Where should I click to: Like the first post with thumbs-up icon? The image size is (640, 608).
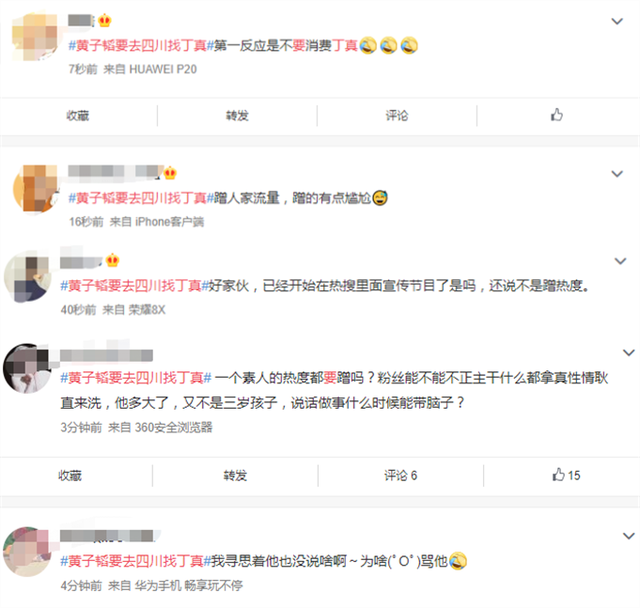[x=557, y=115]
